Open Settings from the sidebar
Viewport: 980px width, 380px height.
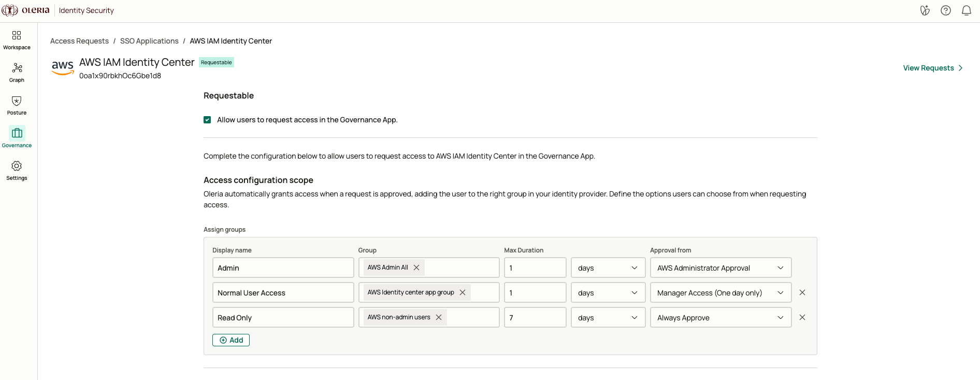[17, 171]
